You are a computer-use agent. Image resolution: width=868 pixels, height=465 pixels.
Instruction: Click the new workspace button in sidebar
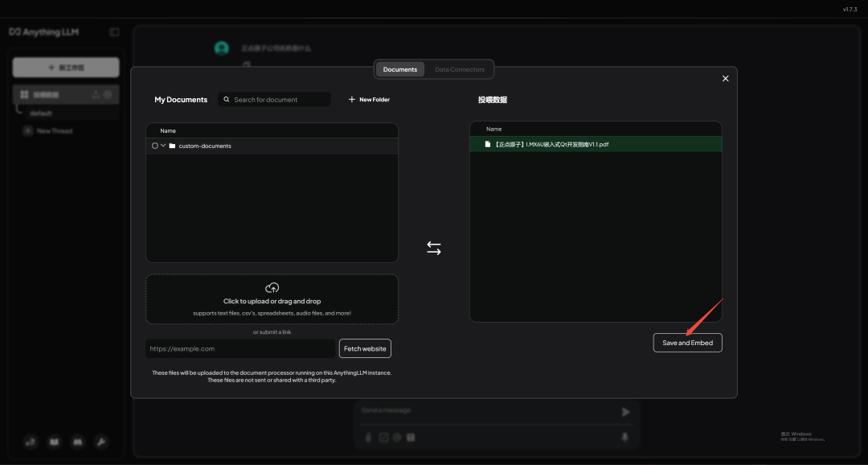point(66,68)
